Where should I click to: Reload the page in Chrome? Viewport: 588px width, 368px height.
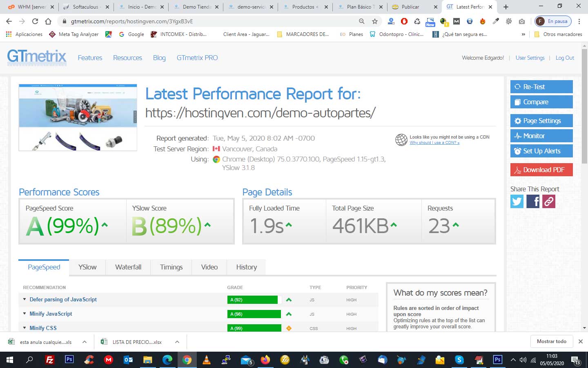35,21
